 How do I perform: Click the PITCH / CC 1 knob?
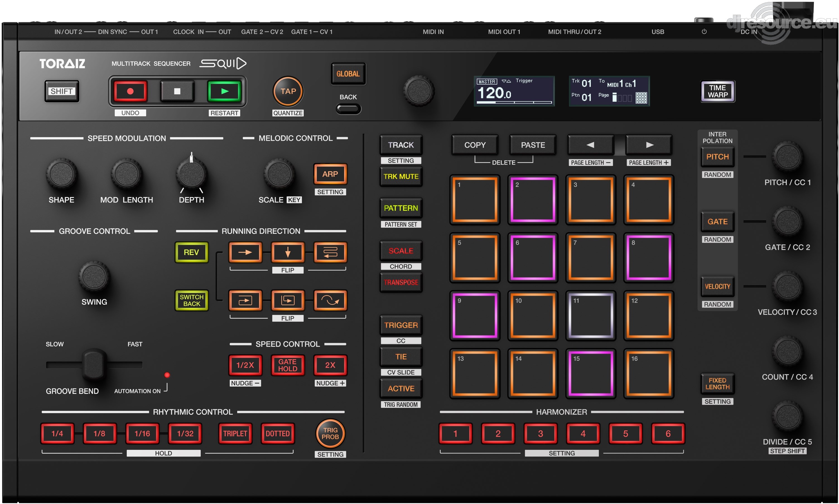(x=787, y=157)
